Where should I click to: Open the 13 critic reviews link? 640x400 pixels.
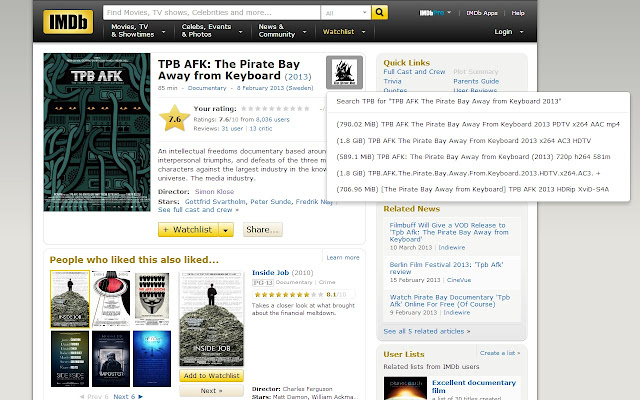[260, 129]
